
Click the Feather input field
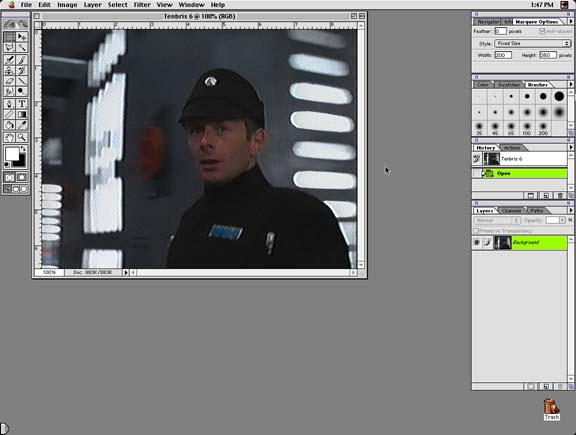tap(500, 32)
